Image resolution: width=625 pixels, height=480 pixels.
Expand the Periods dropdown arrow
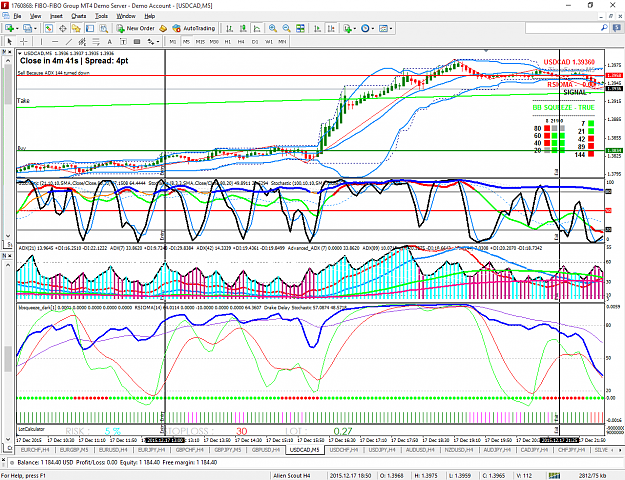[373, 28]
